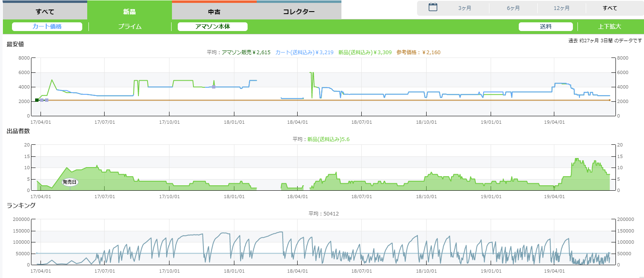Click the 参考価格 legend label
The width and height of the screenshot is (644, 278).
(x=418, y=52)
